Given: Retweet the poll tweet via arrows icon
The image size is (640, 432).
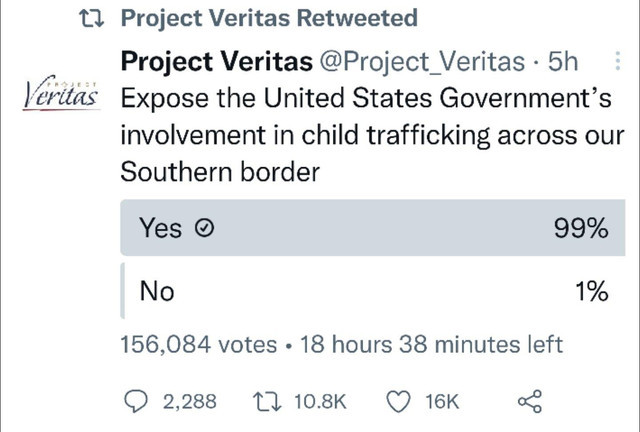Looking at the screenshot, I should coord(267,401).
